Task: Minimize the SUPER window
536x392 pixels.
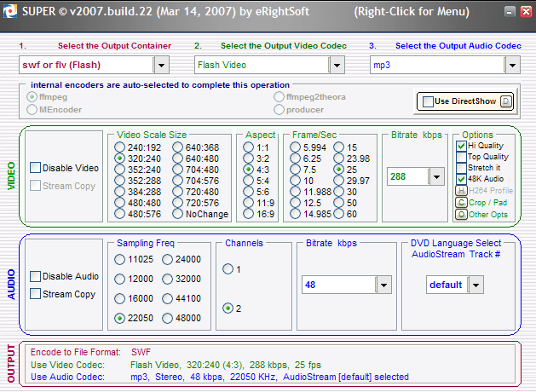Action: click(509, 12)
